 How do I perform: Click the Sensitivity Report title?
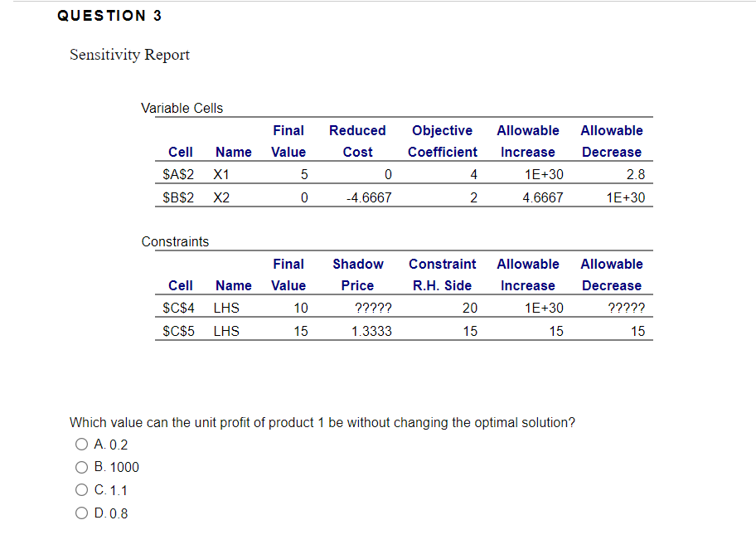coord(129,55)
